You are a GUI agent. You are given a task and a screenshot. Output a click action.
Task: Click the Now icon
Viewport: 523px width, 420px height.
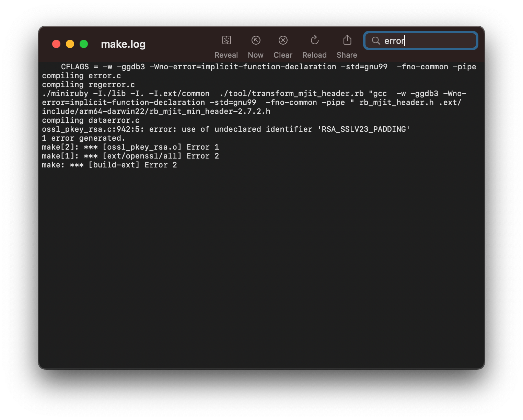(256, 40)
